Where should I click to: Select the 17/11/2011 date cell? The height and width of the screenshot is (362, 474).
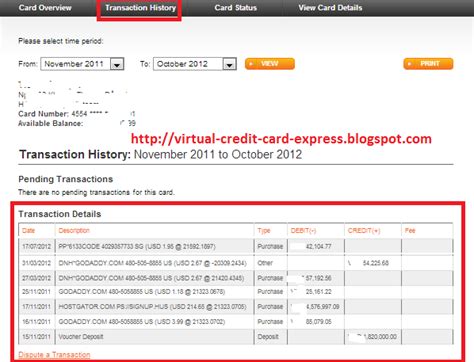click(37, 307)
